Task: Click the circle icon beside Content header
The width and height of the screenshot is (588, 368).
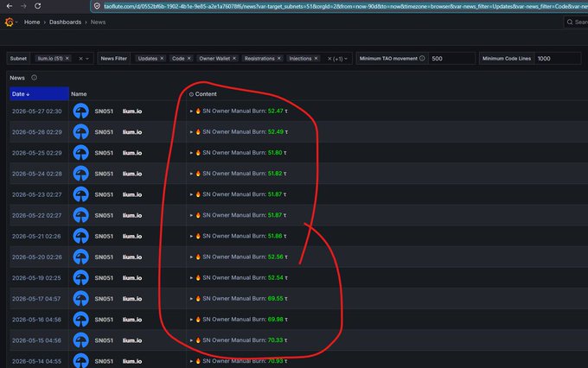Action: click(x=191, y=94)
